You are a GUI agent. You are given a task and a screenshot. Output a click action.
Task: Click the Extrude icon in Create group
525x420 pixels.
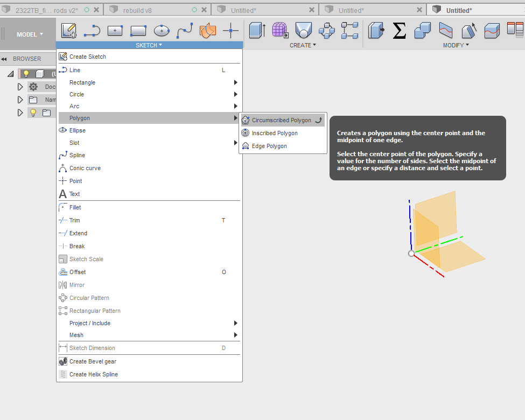tap(257, 31)
